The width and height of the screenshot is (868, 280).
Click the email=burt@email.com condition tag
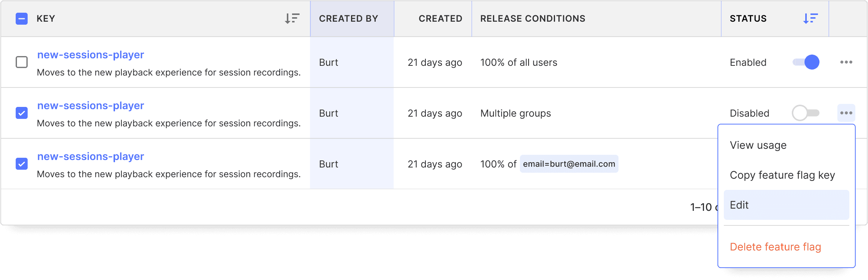[569, 164]
